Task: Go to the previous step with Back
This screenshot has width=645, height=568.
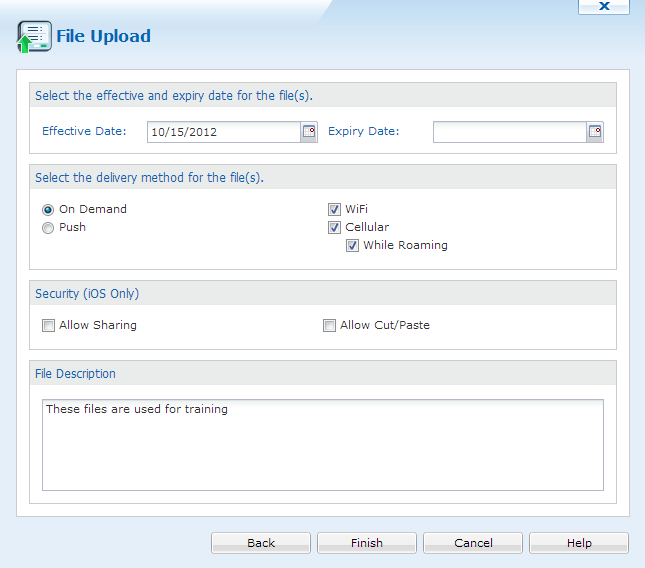Action: [x=261, y=543]
